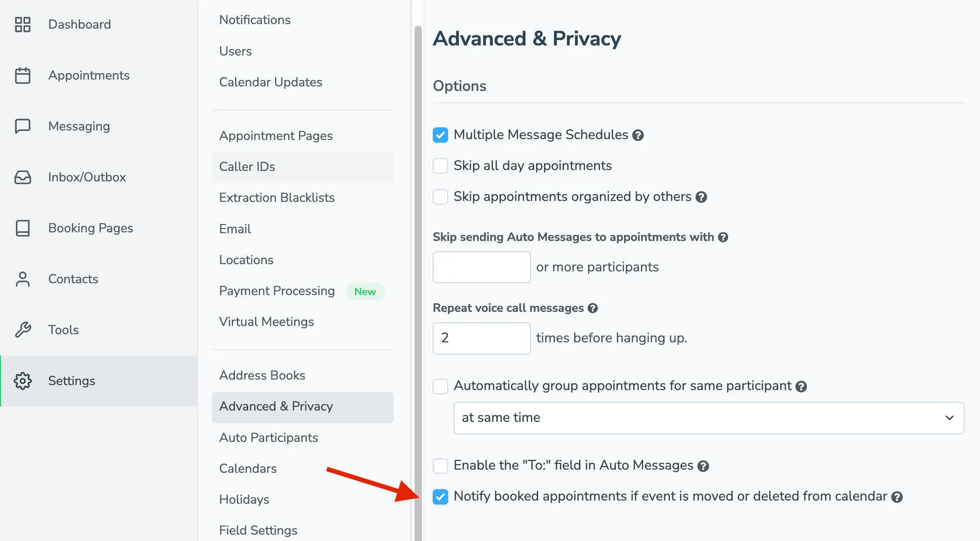Screen dimensions: 980x541
Task: Select the Contacts person icon
Action: (23, 279)
